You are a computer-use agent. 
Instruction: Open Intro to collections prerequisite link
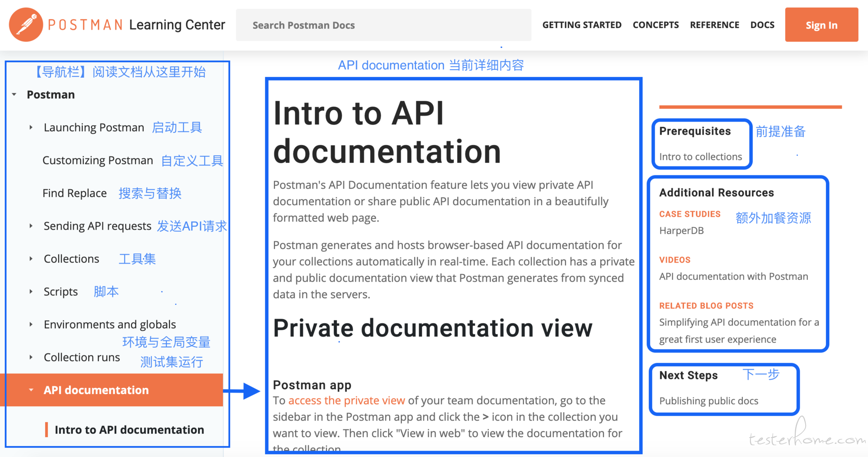click(700, 156)
